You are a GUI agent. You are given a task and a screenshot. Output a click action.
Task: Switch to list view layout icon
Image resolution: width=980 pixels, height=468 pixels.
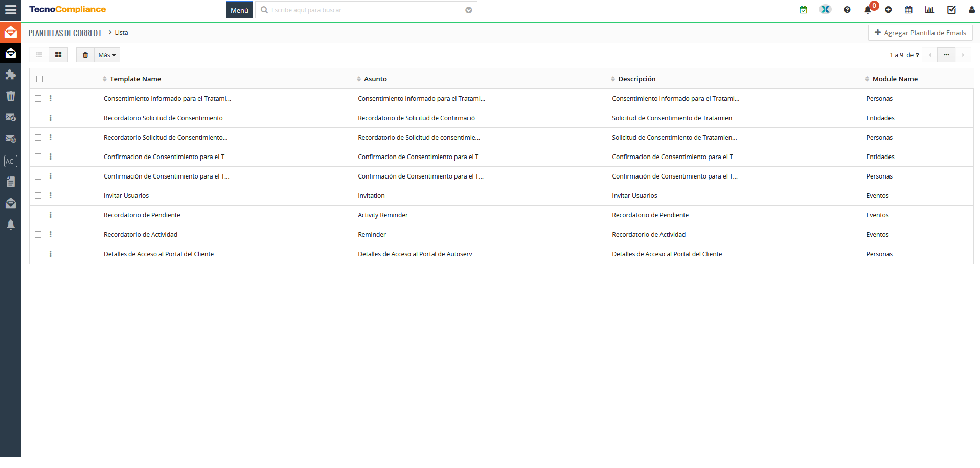tap(39, 55)
